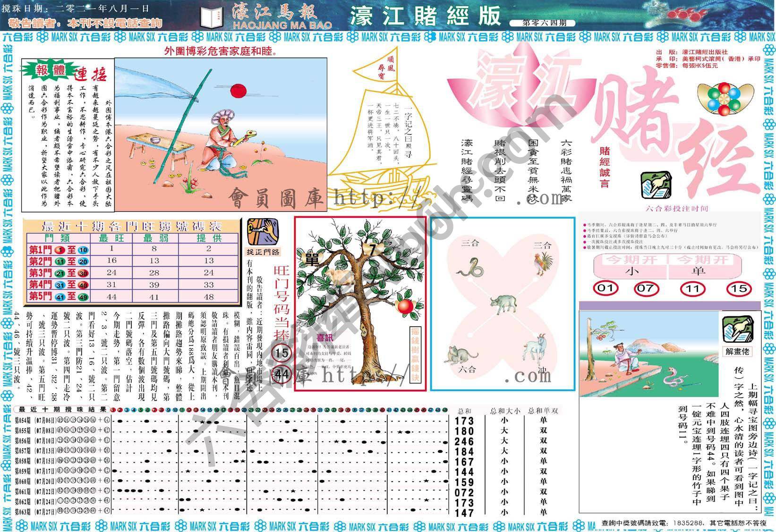Click the 总和单双 column header
776x532 pixels.
tap(543, 411)
